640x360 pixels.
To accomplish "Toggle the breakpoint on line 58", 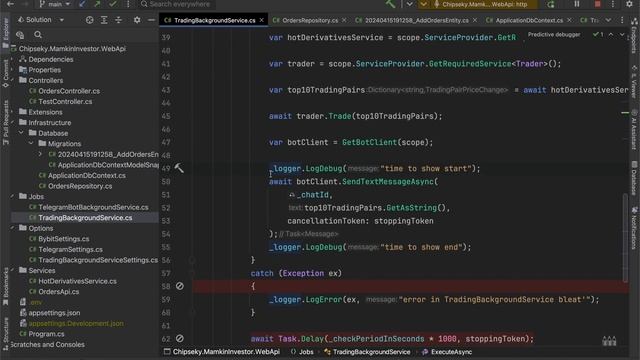I will [x=180, y=286].
